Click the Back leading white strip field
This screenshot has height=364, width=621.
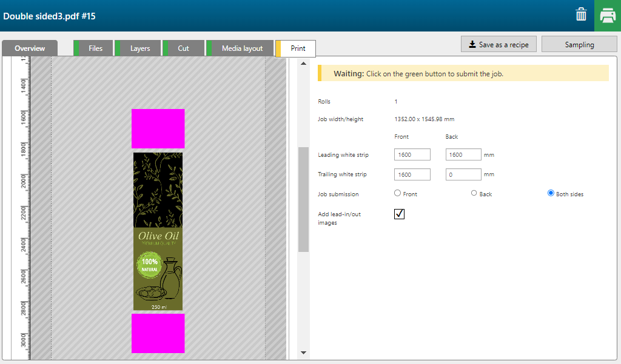463,155
